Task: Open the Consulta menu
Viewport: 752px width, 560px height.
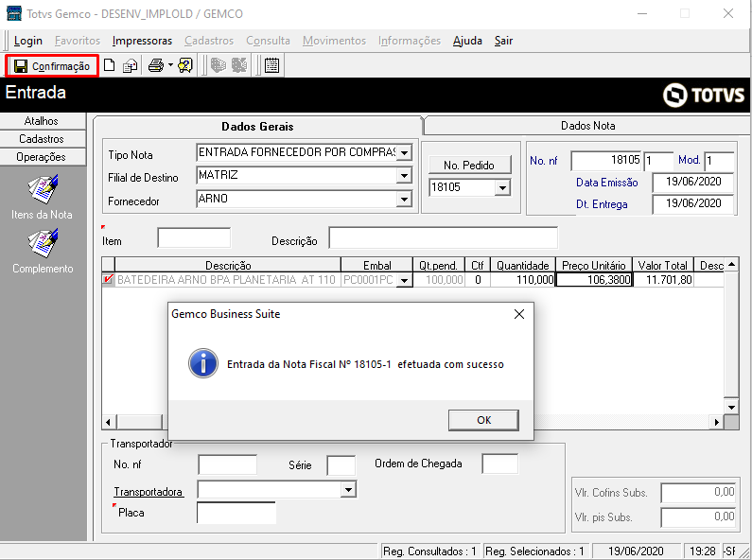Action: pos(268,41)
